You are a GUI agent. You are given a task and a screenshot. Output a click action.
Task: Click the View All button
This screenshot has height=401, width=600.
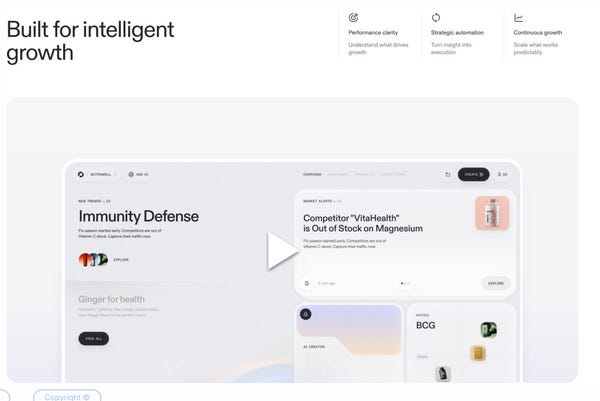(x=94, y=339)
